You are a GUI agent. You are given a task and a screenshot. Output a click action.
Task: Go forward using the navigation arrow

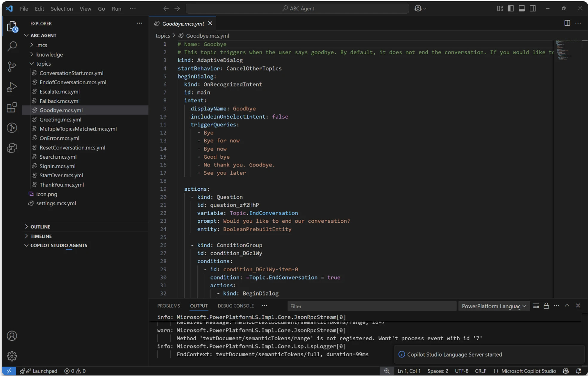click(x=177, y=8)
